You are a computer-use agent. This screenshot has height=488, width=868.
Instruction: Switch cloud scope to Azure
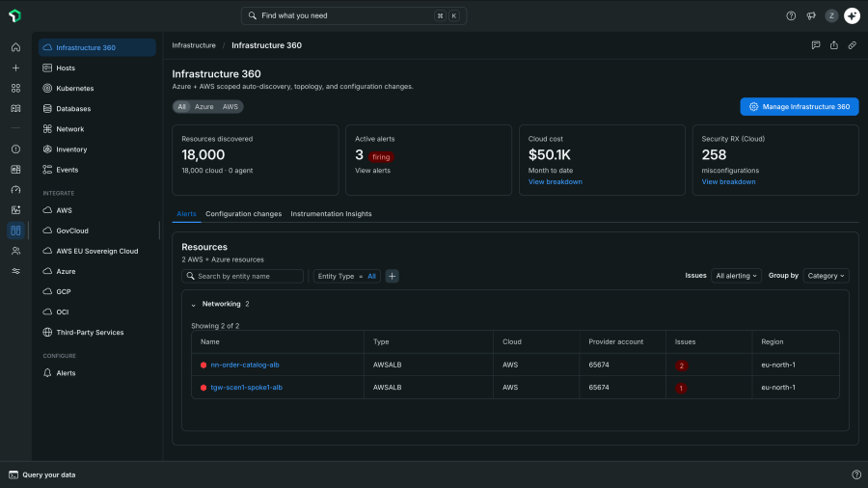coord(203,107)
